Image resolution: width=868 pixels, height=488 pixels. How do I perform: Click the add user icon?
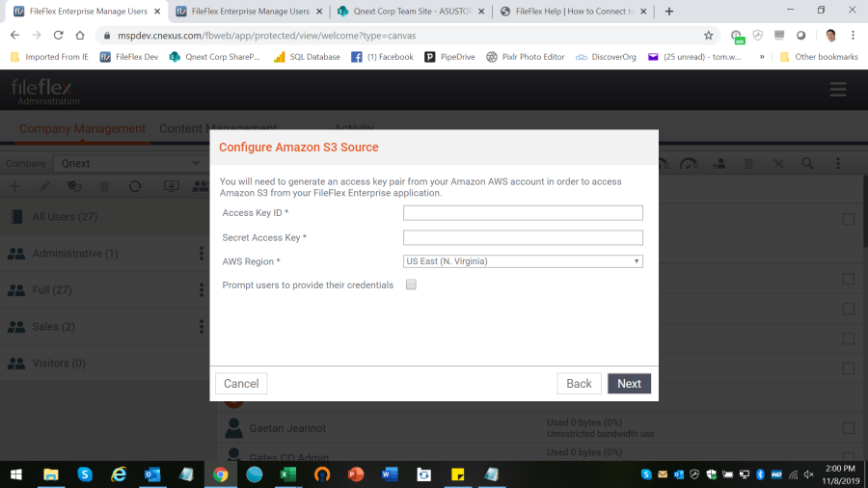(719, 164)
